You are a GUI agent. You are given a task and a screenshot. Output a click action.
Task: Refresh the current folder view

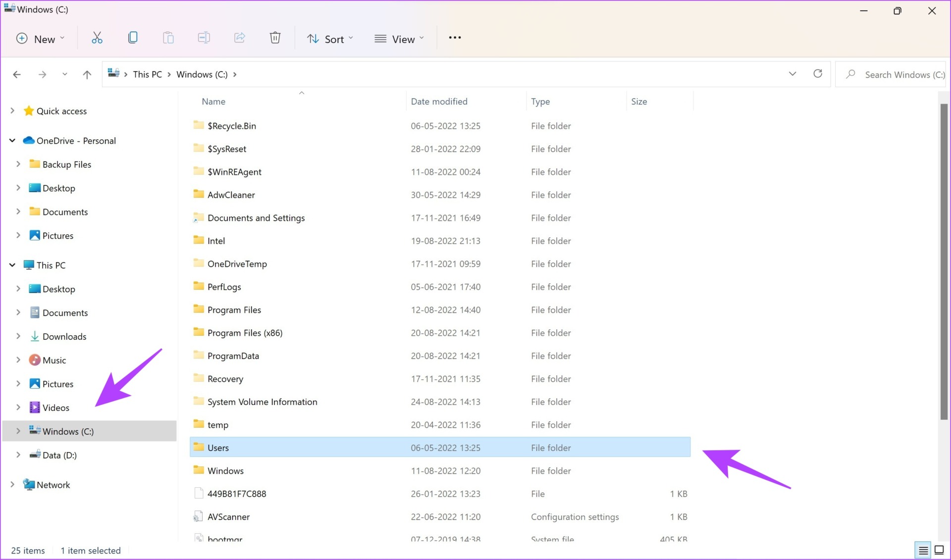tap(818, 74)
